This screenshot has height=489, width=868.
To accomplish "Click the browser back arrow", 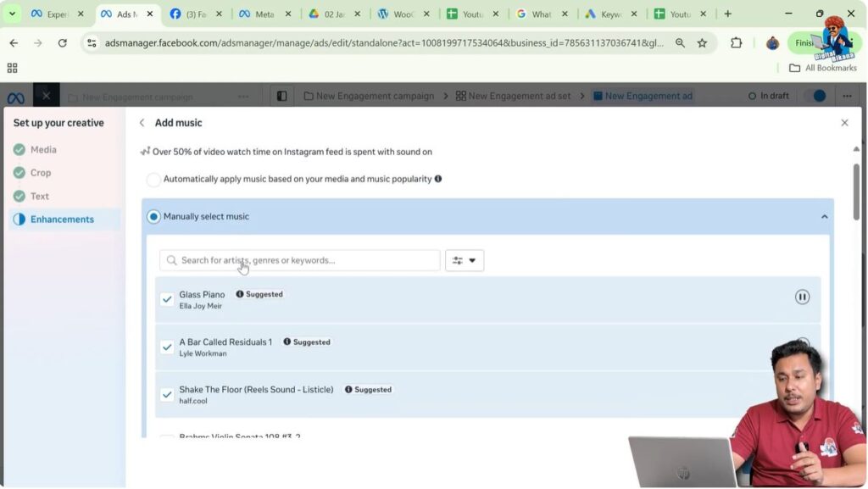I will pyautogui.click(x=14, y=43).
